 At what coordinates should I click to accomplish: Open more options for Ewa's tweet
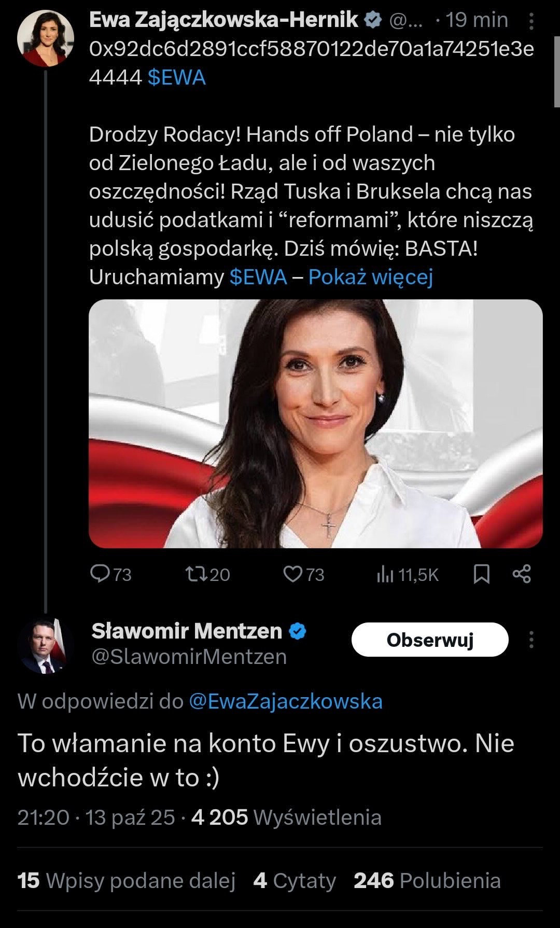tap(531, 21)
